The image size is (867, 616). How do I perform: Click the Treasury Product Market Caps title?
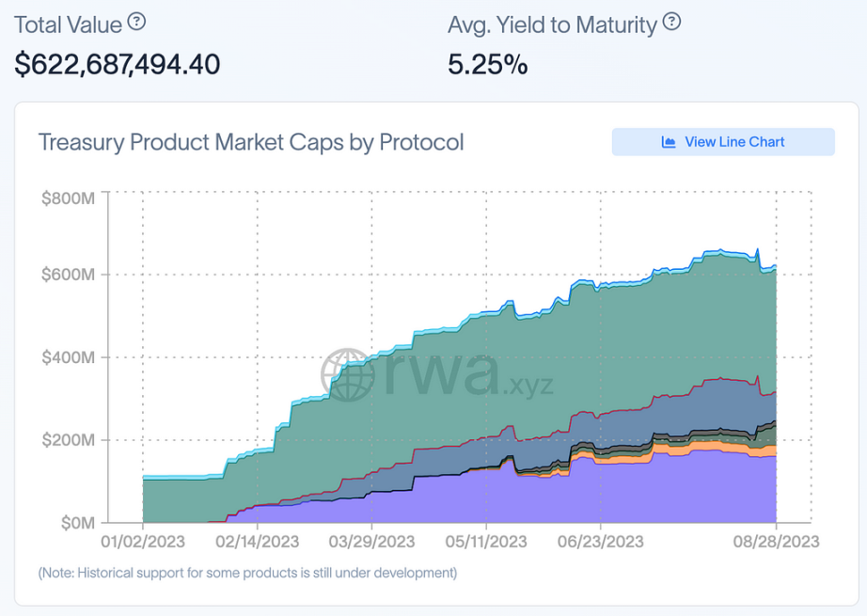point(251,142)
